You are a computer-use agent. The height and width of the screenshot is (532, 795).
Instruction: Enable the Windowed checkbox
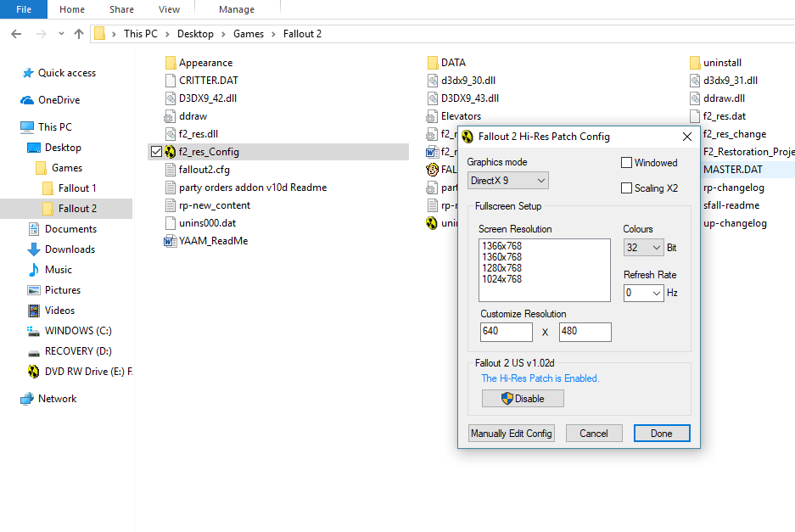[627, 163]
